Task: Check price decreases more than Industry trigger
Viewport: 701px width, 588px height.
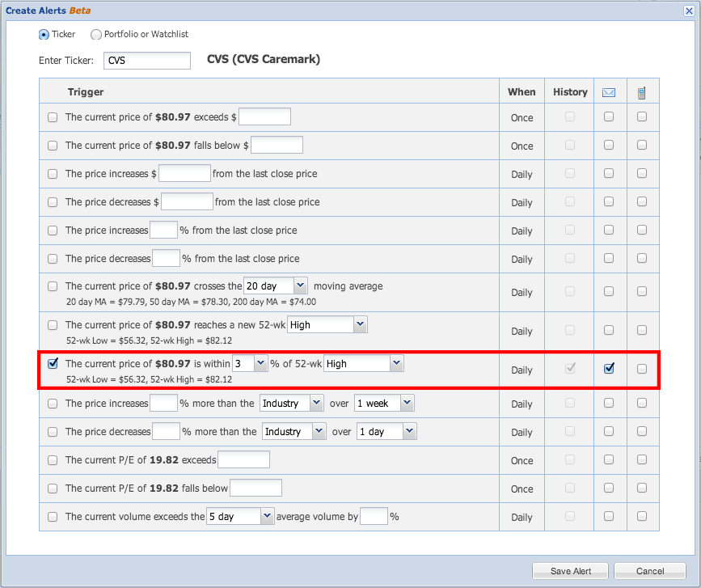Action: 53,432
